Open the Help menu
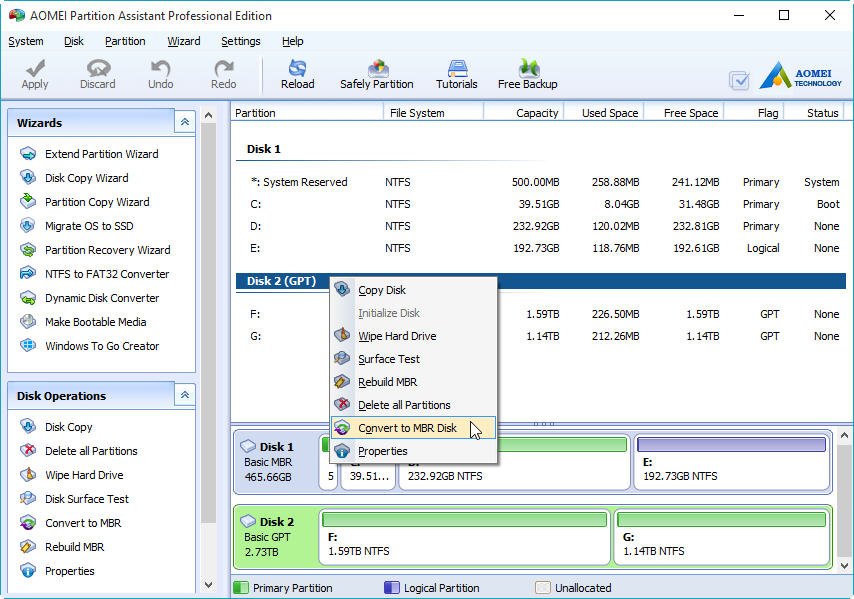854x599 pixels. (x=292, y=41)
